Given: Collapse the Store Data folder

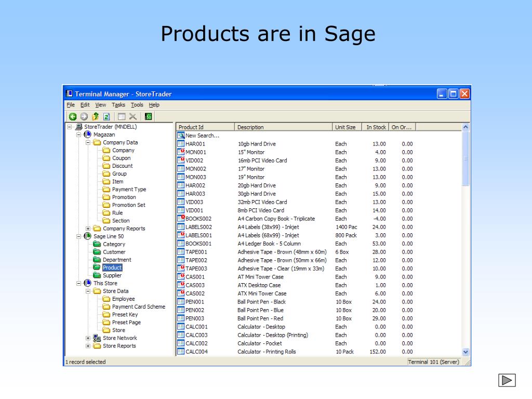Looking at the screenshot, I should tap(88, 291).
